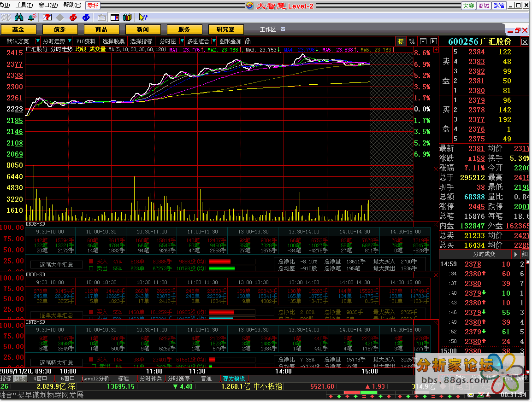This screenshot has width=532, height=402.
Task: Toggle the 细 detail button in 分时成交
Action: point(525,254)
